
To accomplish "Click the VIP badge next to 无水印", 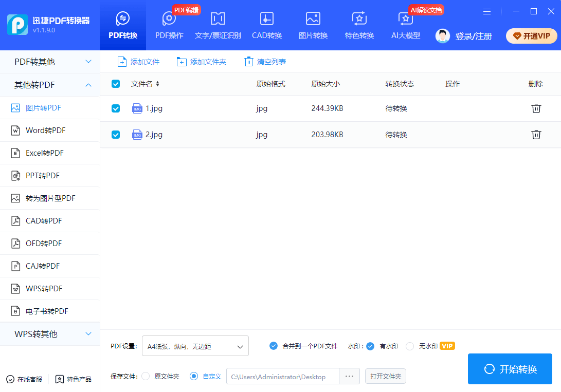I will tap(447, 346).
